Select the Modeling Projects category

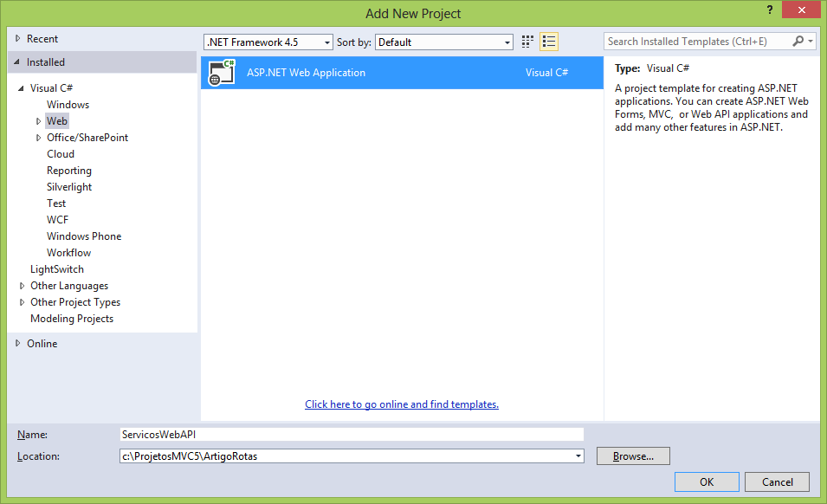pos(72,319)
